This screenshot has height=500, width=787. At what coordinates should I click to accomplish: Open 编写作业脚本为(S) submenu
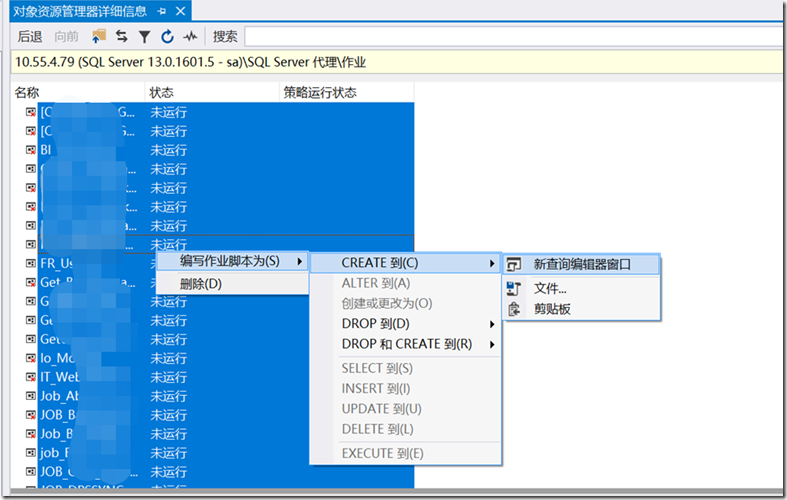coord(232,261)
